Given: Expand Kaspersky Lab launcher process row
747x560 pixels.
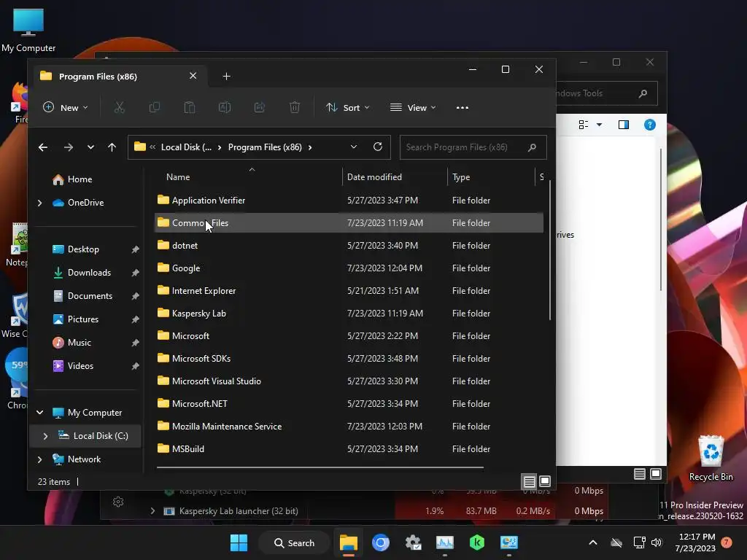Looking at the screenshot, I should tap(152, 511).
